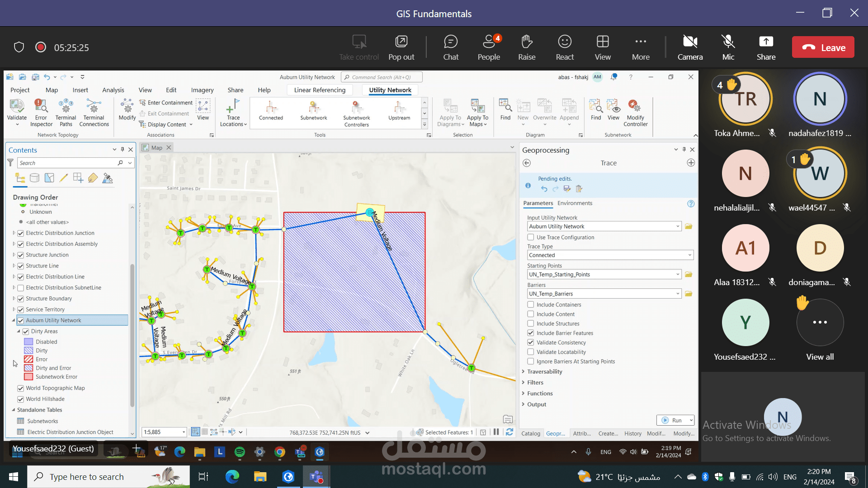Open the Analysis ribbon tab
This screenshot has width=868, height=488.
113,90
